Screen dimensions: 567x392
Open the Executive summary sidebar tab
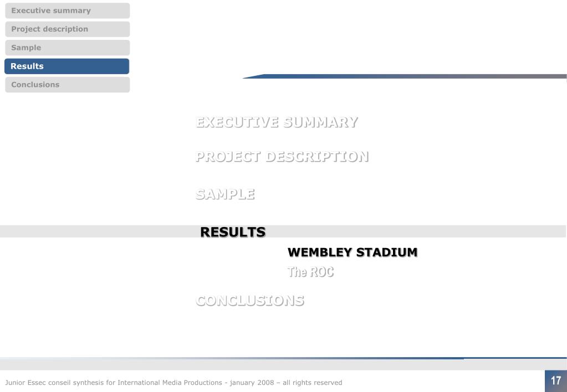[x=67, y=11]
